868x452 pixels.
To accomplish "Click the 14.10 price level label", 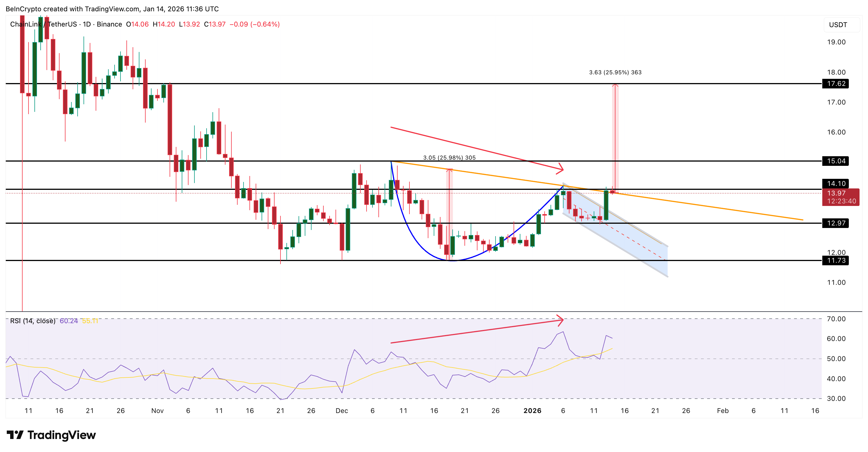I will click(x=836, y=184).
